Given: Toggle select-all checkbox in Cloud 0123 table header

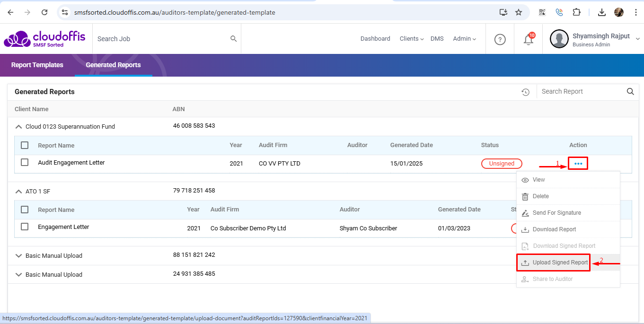Looking at the screenshot, I should (x=25, y=145).
